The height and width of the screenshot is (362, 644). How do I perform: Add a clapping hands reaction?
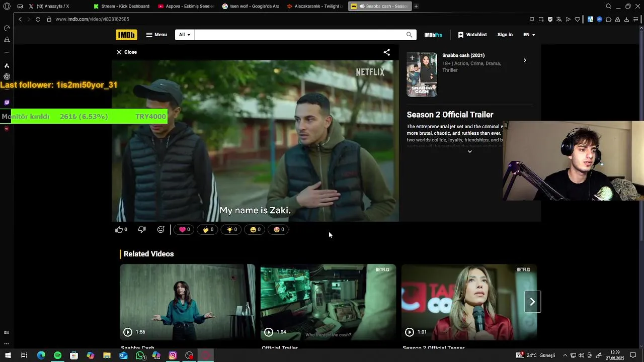click(208, 229)
